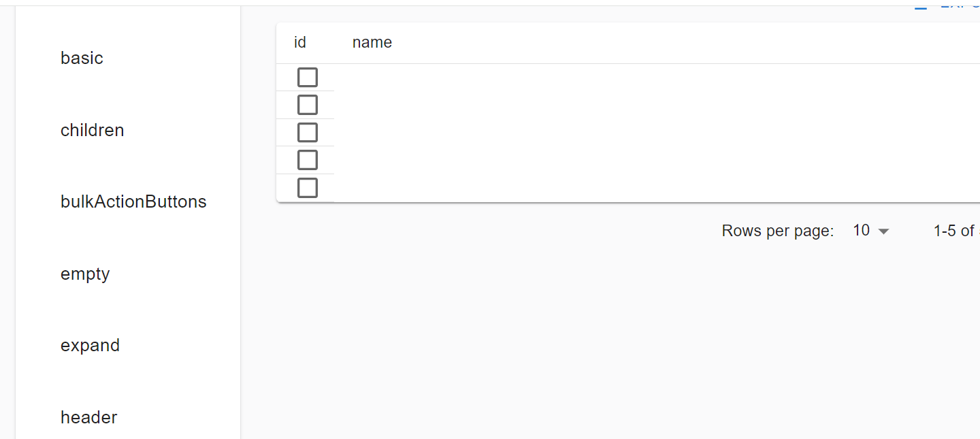Sort the table by the 'id' column
The height and width of the screenshot is (439, 980).
click(x=299, y=42)
